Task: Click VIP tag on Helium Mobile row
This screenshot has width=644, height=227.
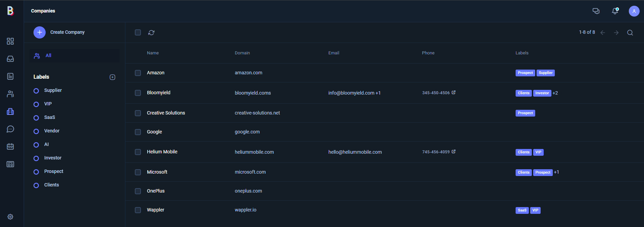Action: [x=539, y=152]
